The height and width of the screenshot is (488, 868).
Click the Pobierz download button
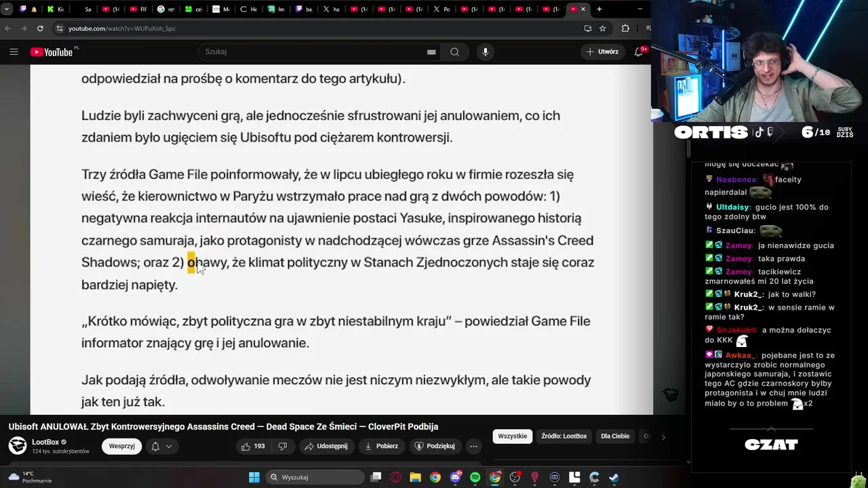(381, 446)
